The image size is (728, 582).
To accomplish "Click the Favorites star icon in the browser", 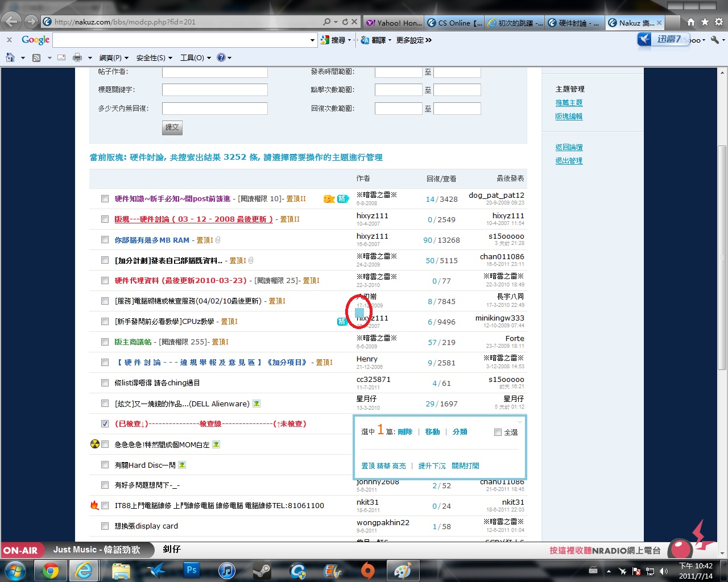I will tap(705, 22).
